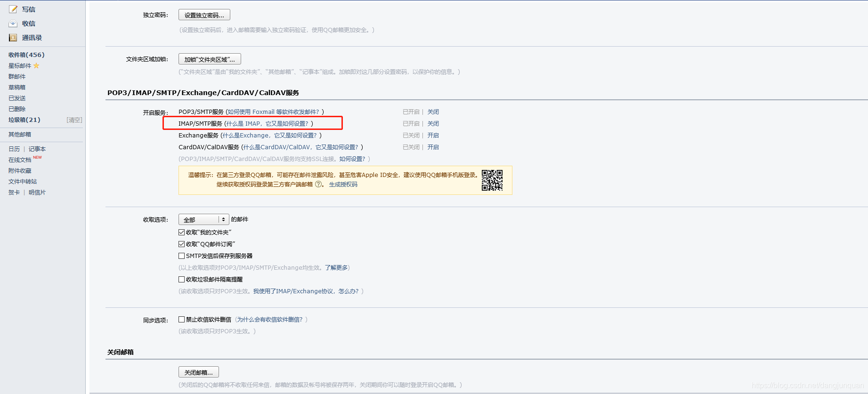Image resolution: width=868 pixels, height=394 pixels.
Task: Open the 全部 mail retrieval dropdown
Action: (203, 220)
